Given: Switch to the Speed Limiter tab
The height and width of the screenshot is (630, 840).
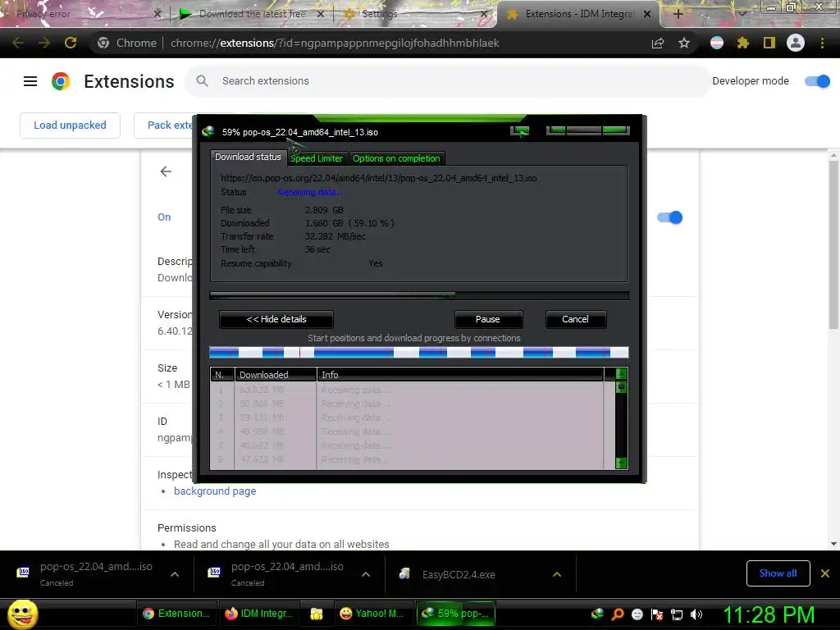Looking at the screenshot, I should pyautogui.click(x=317, y=158).
